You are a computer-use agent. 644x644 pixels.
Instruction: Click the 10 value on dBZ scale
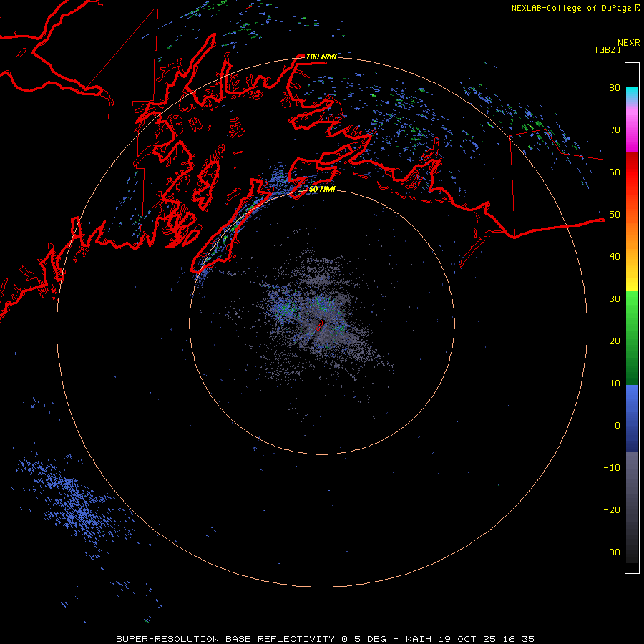615,384
